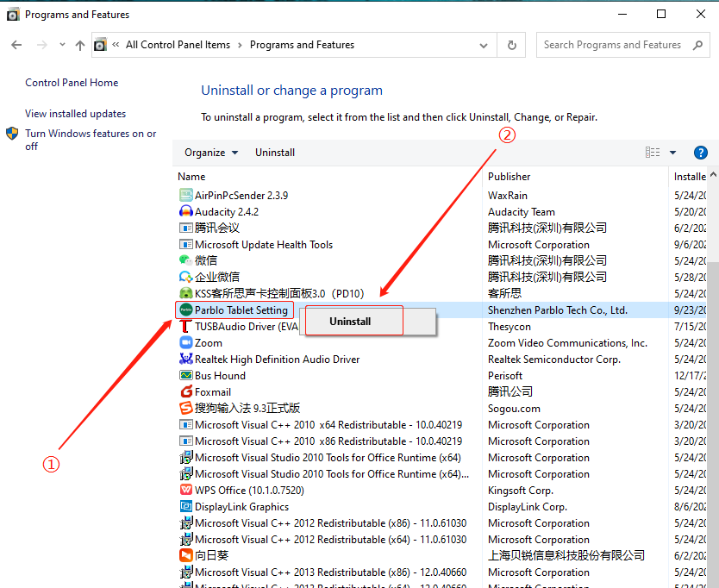Select the WPS Office (10.1.0.7520) entry
Screen dimensions: 719x588
(x=249, y=491)
